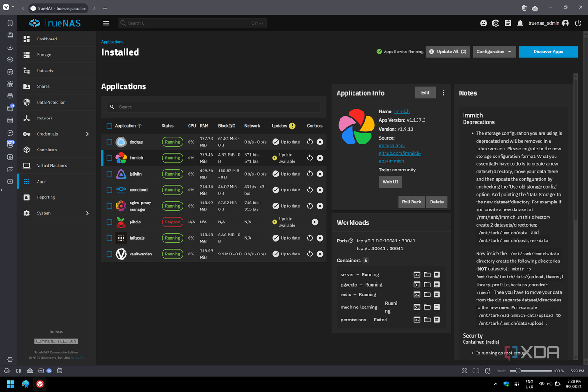Screen dimensions: 588x392
Task: Open Windows Start menu
Action: (x=10, y=384)
